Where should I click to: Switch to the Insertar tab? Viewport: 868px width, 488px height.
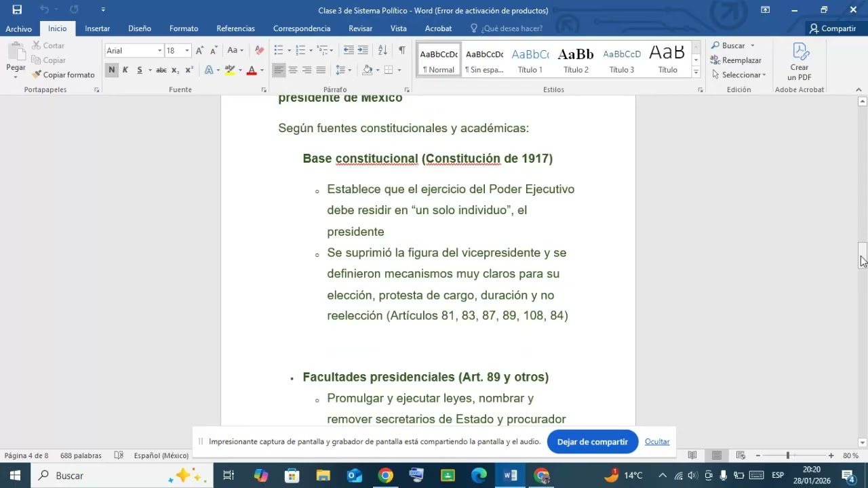(x=97, y=28)
